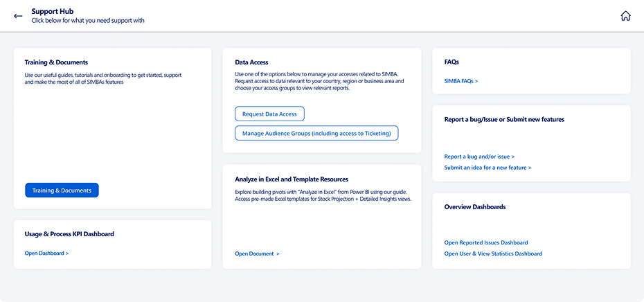
Task: Open the Usage & Process KPI Dashboard link
Action: 46,253
